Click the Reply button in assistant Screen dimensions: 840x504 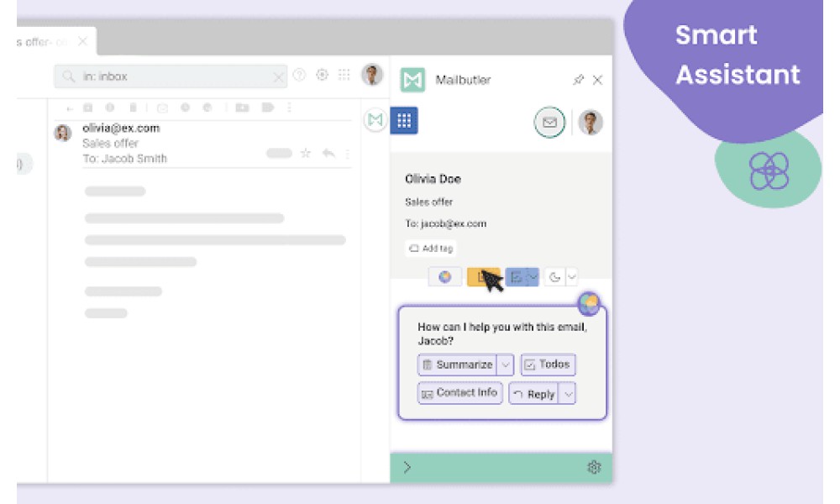coord(533,394)
